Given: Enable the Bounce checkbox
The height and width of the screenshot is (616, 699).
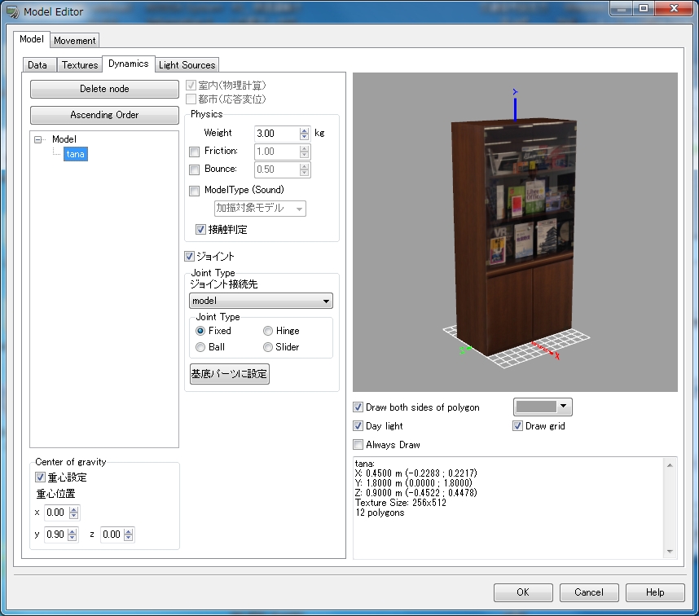Looking at the screenshot, I should (194, 170).
